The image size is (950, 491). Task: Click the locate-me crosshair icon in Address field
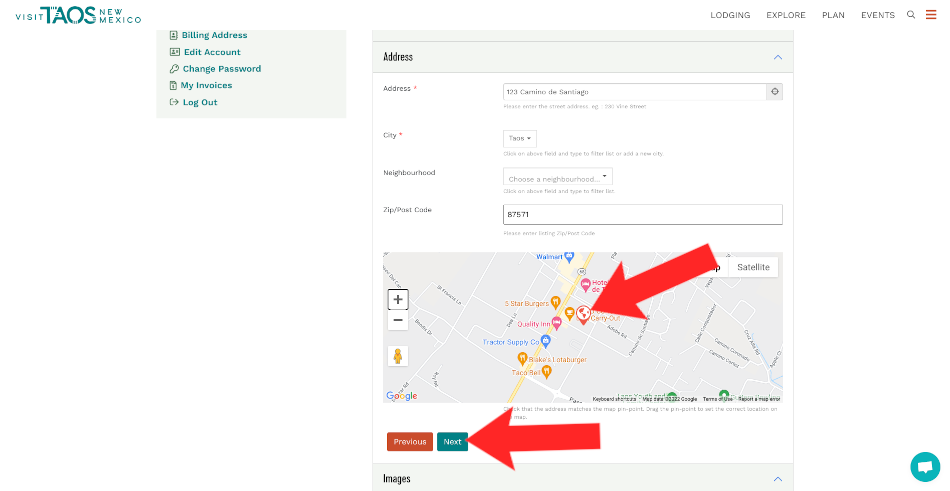point(774,91)
